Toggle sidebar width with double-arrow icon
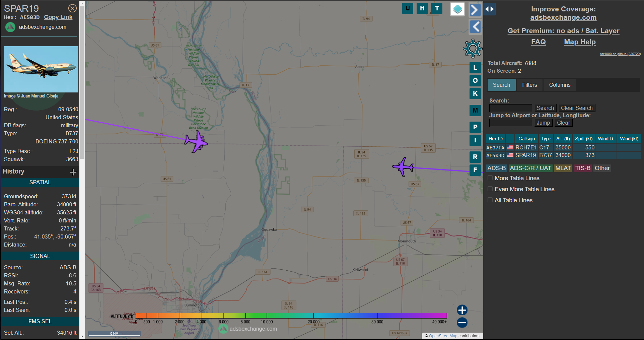Screen dimensions: 644x340 point(490,9)
